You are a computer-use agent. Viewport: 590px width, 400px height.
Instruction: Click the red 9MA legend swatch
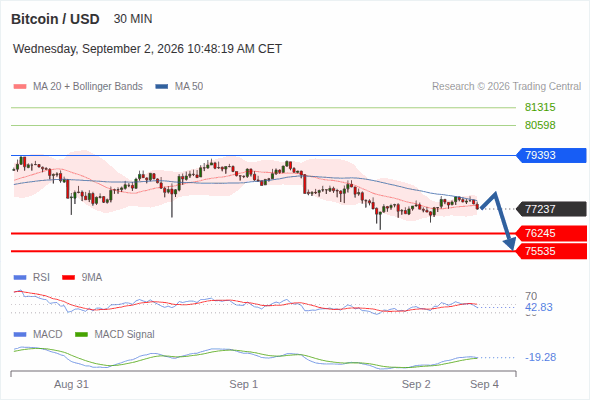coord(68,278)
